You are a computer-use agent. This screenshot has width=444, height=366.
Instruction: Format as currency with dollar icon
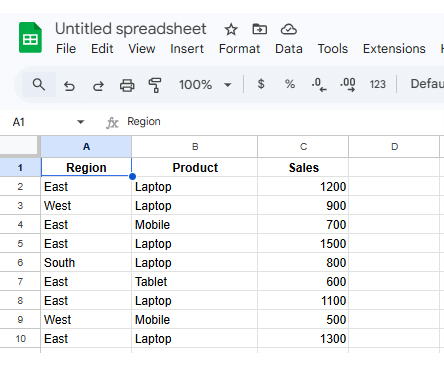pos(261,84)
